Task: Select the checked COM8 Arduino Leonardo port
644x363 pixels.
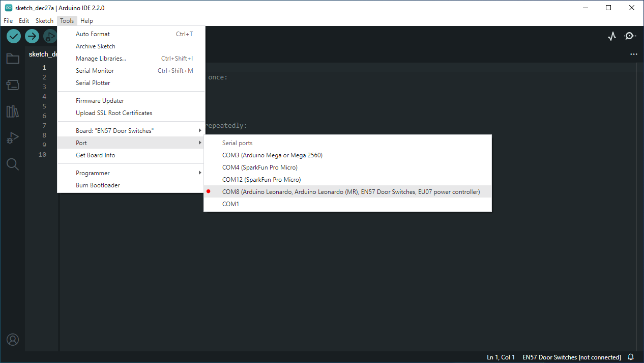Action: [x=348, y=192]
